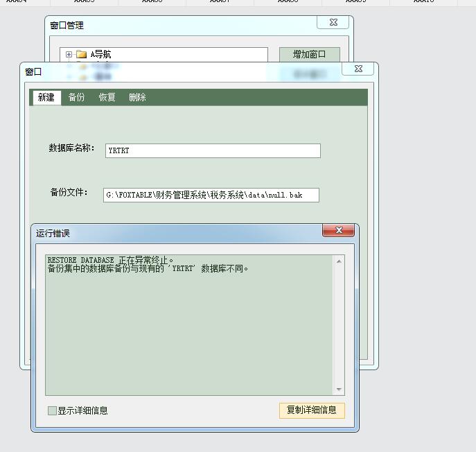Expand the A导航 tree node
This screenshot has width=476, height=452.
(69, 54)
